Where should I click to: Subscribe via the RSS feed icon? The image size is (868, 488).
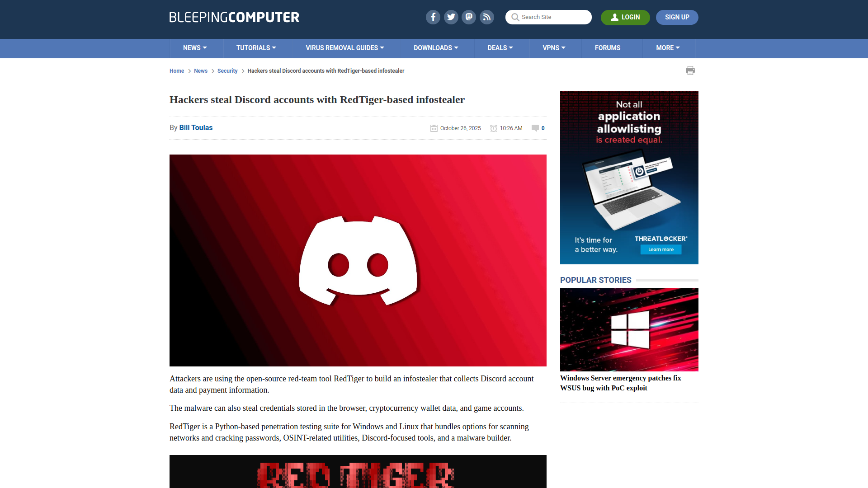pyautogui.click(x=487, y=17)
